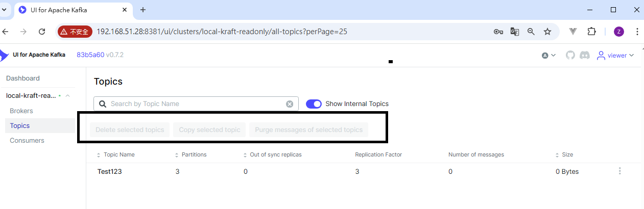Screen dimensions: 644x209
Task: Click the Google Translate icon
Action: tap(515, 32)
